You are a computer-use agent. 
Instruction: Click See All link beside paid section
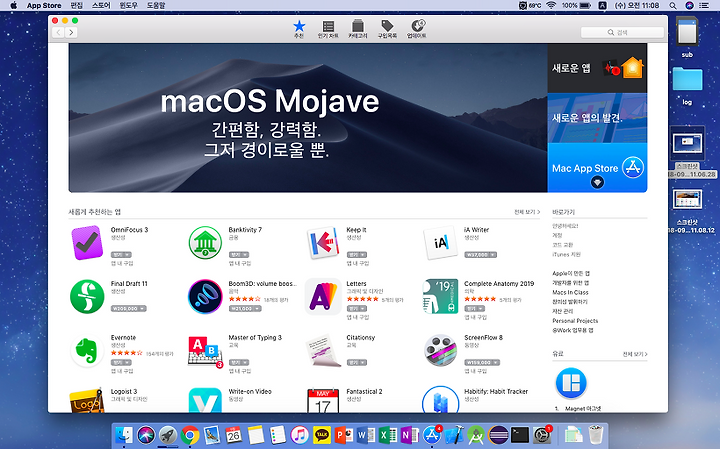tap(635, 354)
